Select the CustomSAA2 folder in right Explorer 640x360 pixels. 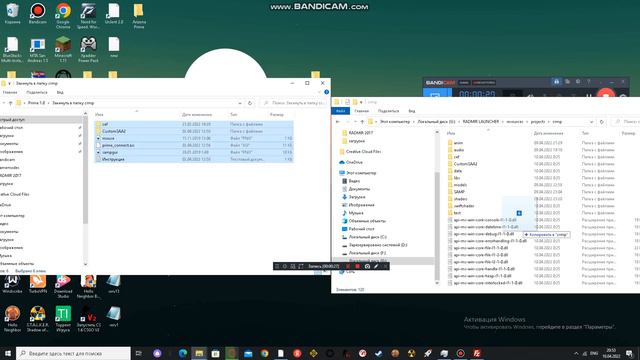(465, 164)
